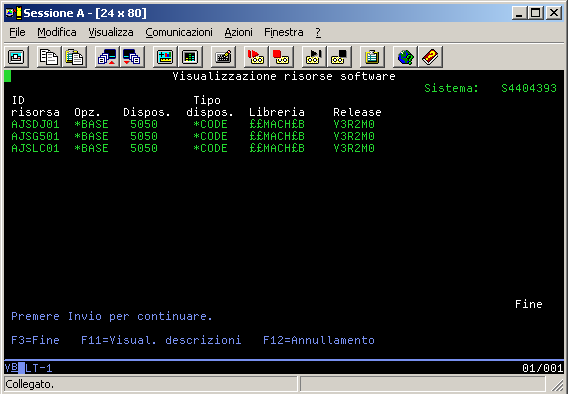The image size is (568, 394).
Task: Open the Modifica menu
Action: (57, 32)
